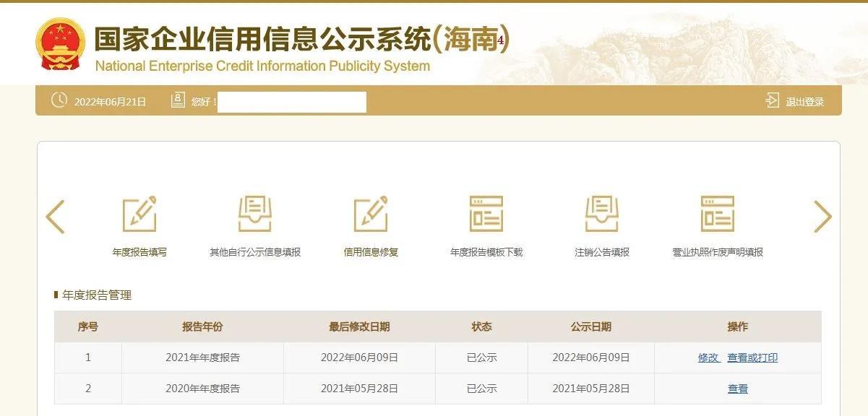The image size is (868, 416).
Task: Click 已公示 status in the 2020 report row
Action: (481, 389)
